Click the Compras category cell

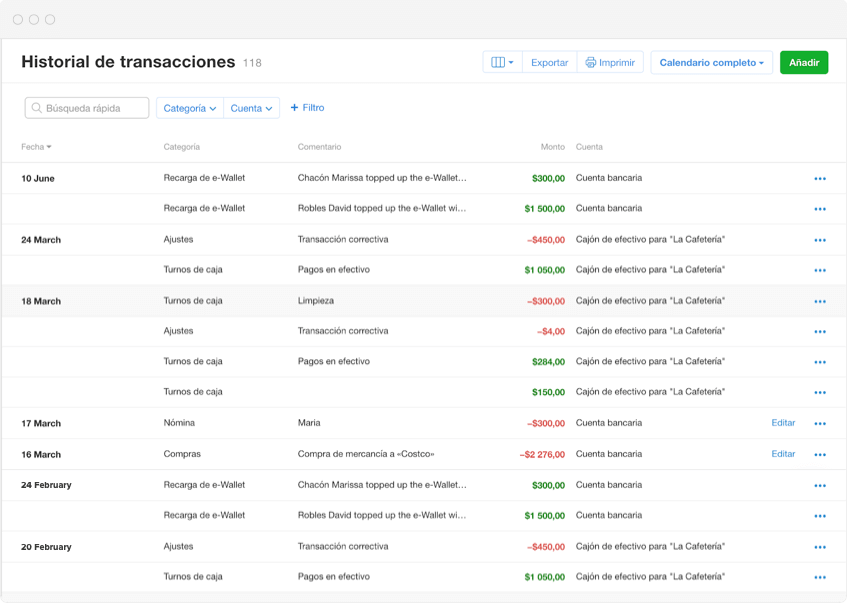pyautogui.click(x=182, y=454)
